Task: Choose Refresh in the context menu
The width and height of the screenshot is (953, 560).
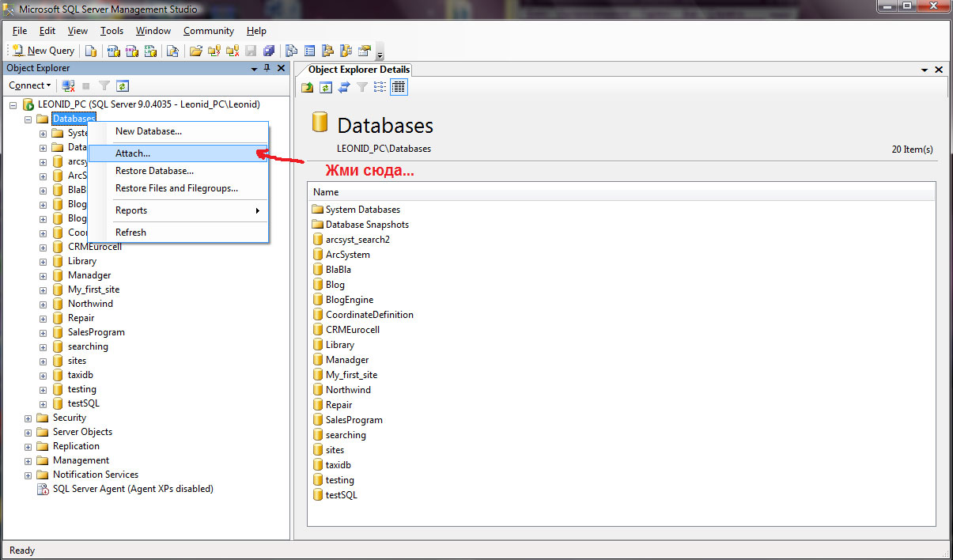Action: (178, 233)
